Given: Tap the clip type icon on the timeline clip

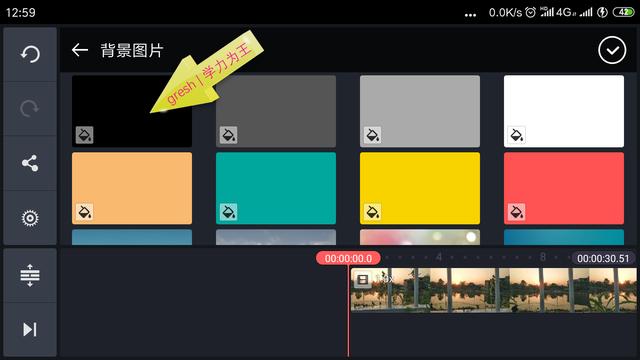Looking at the screenshot, I should (x=362, y=280).
